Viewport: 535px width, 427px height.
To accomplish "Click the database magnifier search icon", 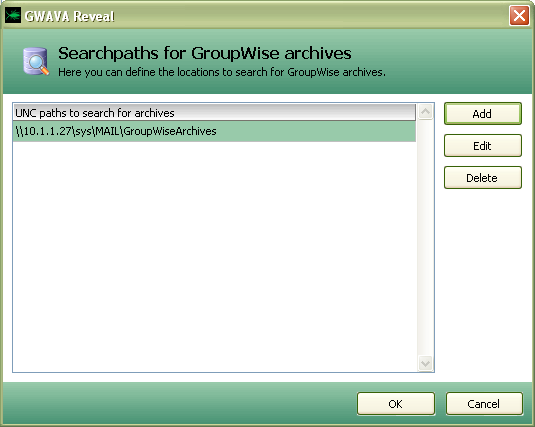I will coord(36,61).
